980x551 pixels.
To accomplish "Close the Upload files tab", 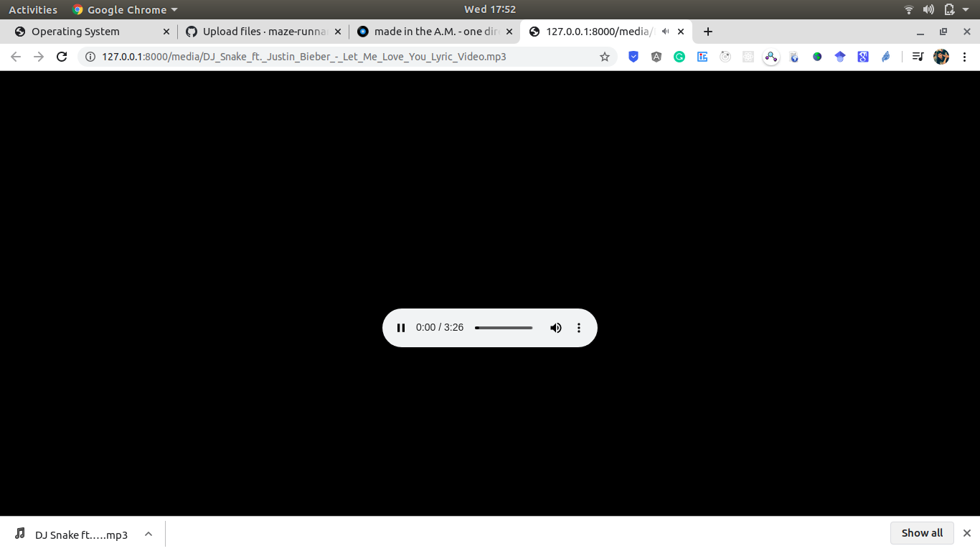I will [338, 32].
